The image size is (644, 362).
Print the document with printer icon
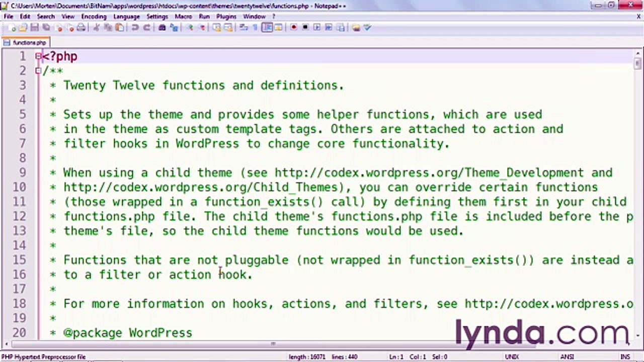(80, 28)
